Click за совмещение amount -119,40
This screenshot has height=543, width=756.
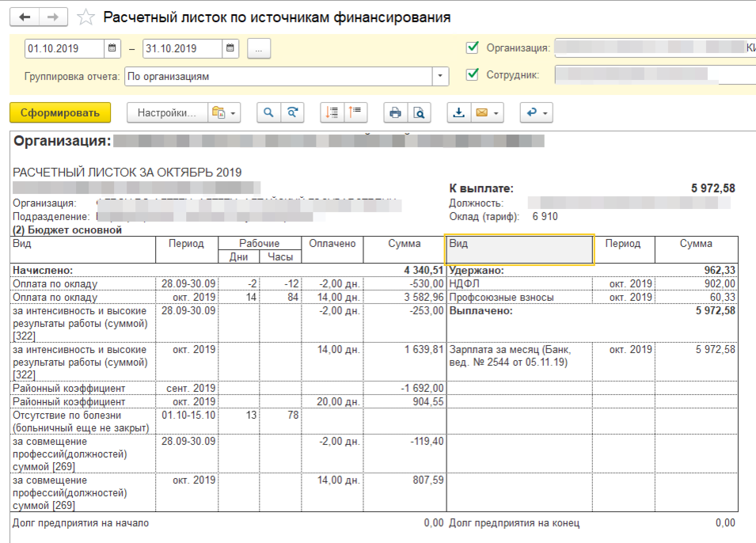click(426, 441)
